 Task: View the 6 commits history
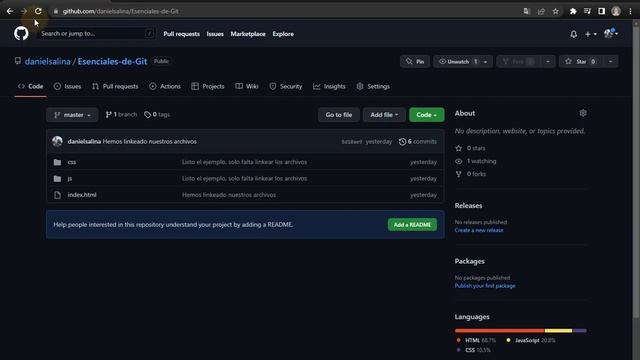418,142
